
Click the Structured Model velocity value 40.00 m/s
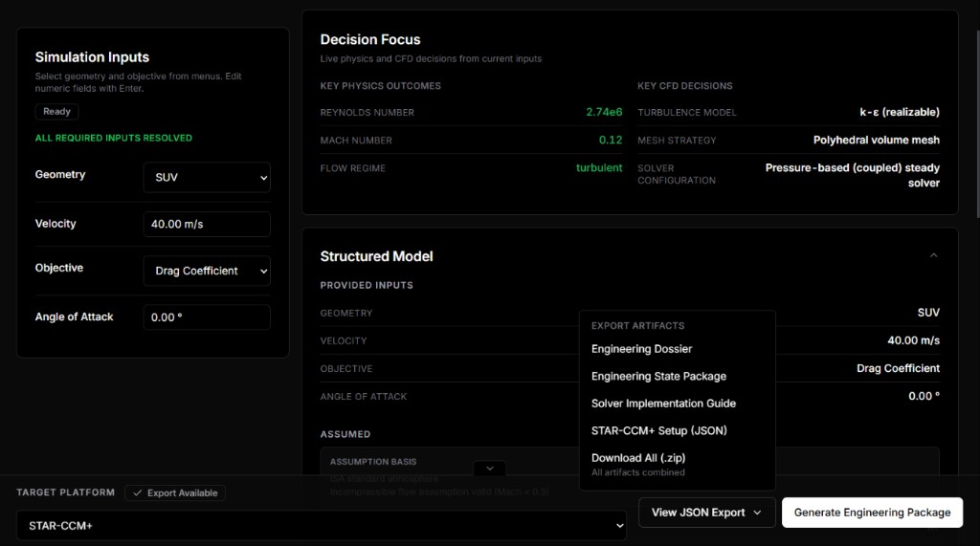pyautogui.click(x=913, y=340)
